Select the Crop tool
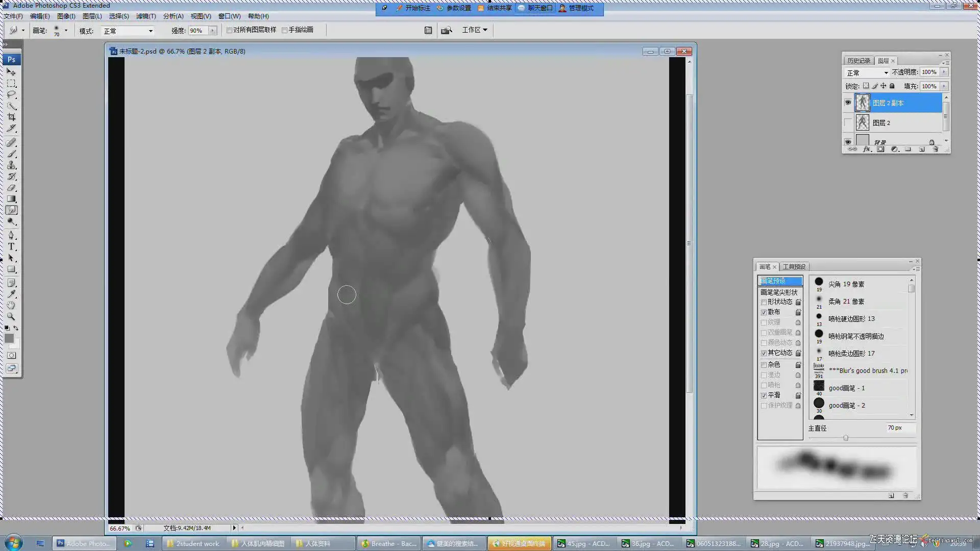980x551 pixels. [11, 117]
